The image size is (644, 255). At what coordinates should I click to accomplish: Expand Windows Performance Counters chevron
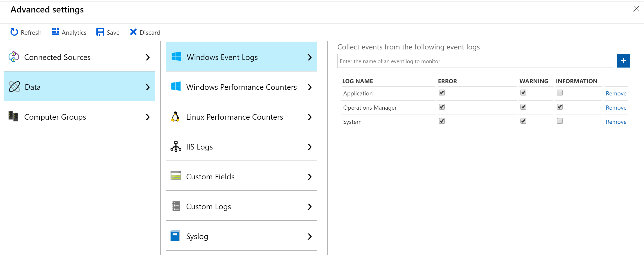(x=310, y=87)
